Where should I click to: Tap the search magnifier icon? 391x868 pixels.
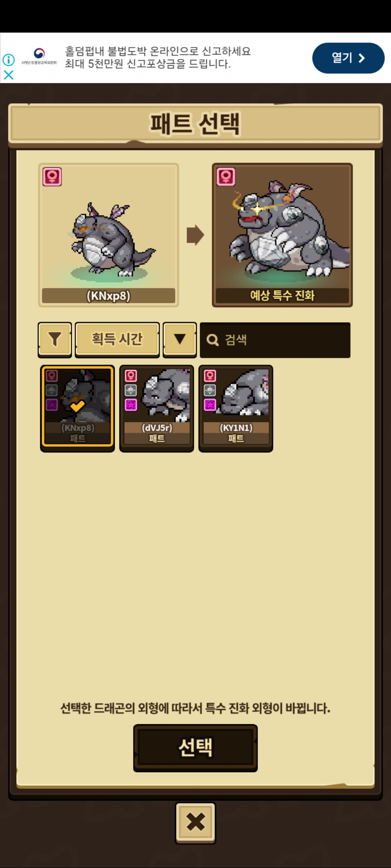(x=213, y=340)
